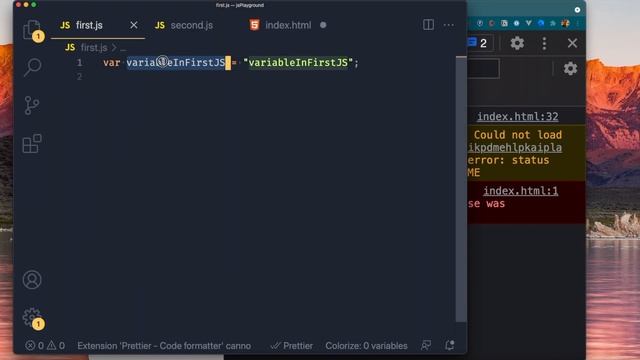Viewport: 640px width, 360px height.
Task: Click the DevTools issues counter showing 2
Action: point(479,43)
